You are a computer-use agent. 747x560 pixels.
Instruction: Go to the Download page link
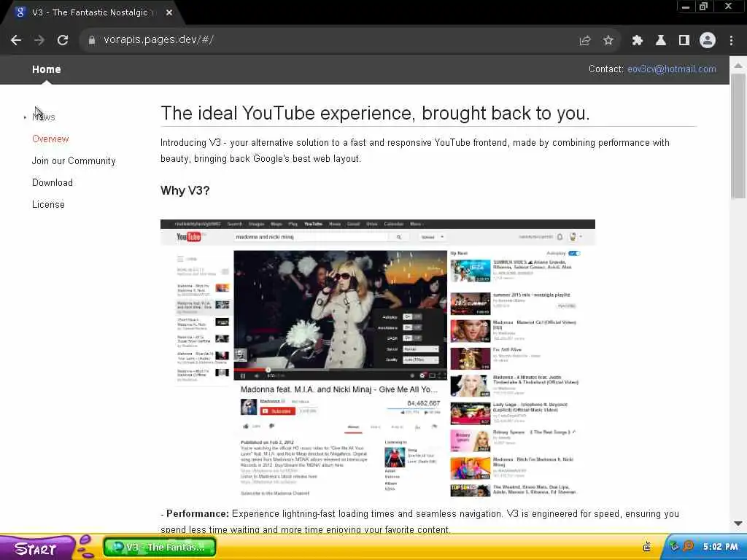[53, 183]
